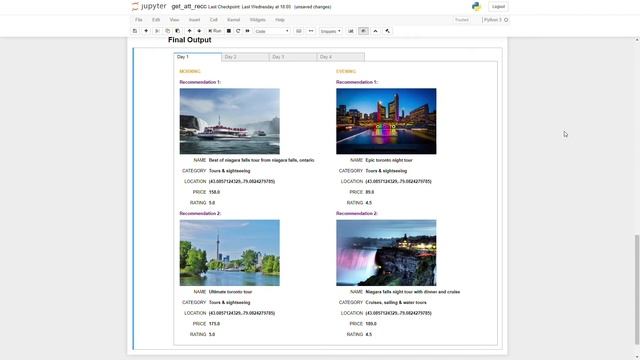Switch to the Day 4 tab

point(341,57)
